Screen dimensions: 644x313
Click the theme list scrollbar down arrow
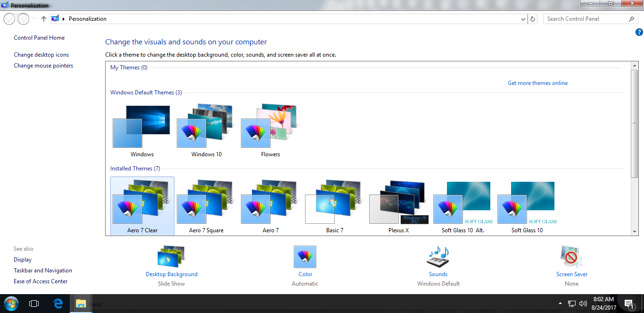coord(635,232)
